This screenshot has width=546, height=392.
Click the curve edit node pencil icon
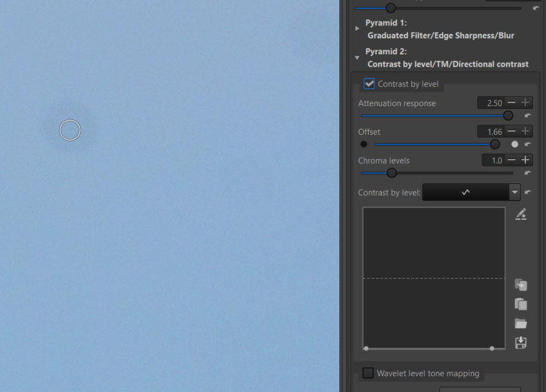(520, 214)
